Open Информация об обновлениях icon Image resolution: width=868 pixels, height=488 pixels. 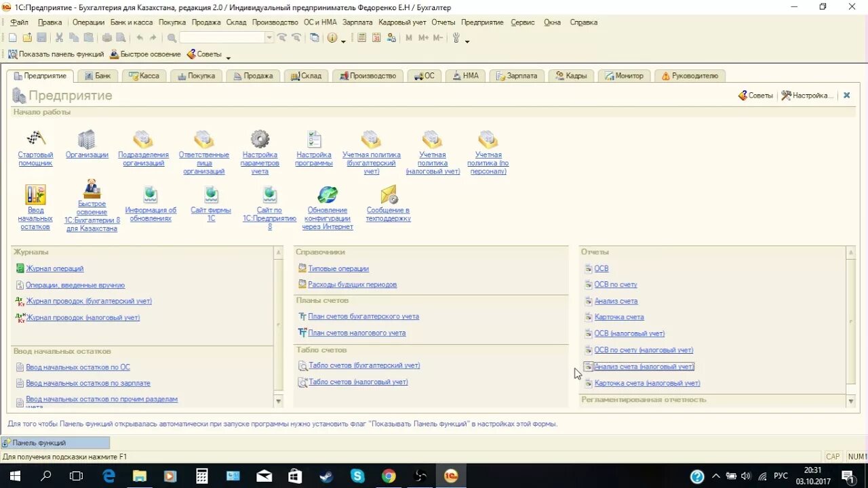coord(151,195)
